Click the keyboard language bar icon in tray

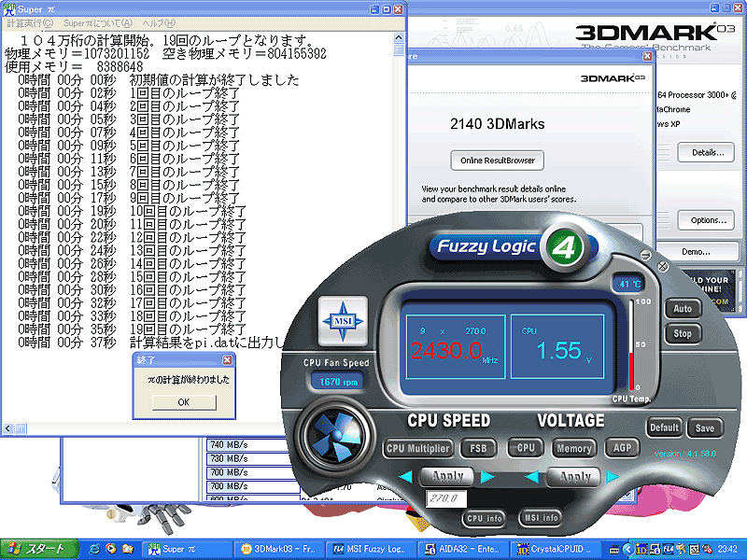point(614,550)
